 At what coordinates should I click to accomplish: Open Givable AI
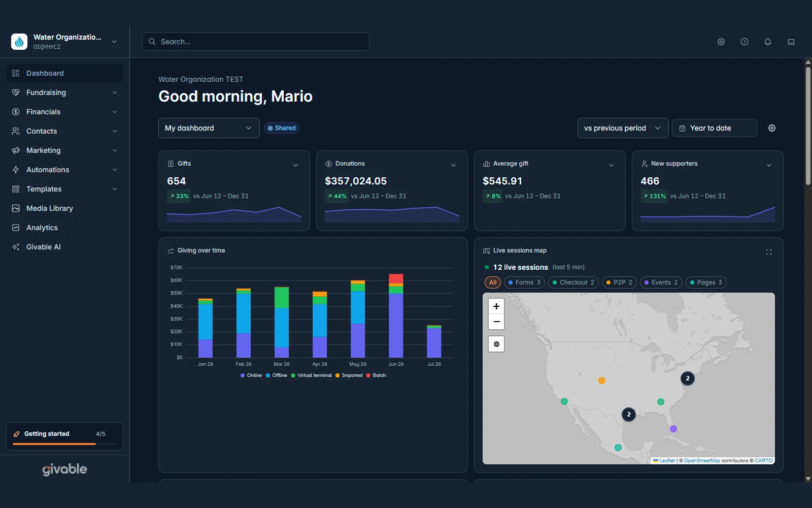pos(64,247)
